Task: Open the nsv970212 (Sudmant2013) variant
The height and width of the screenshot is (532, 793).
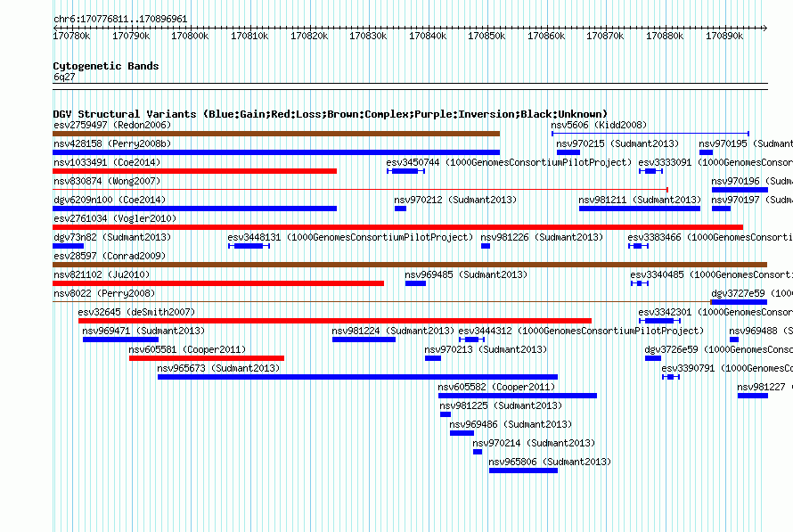Action: tap(455, 200)
